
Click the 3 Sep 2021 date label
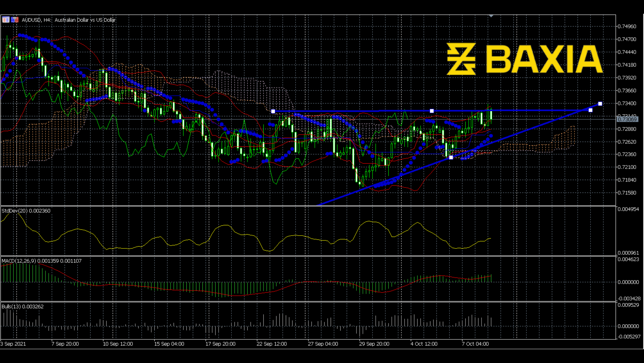[13, 344]
